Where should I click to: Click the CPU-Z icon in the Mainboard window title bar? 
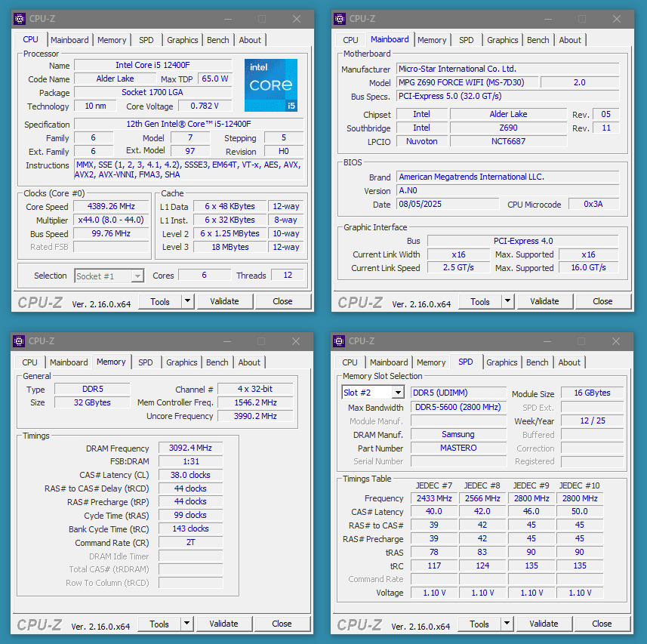(x=341, y=18)
